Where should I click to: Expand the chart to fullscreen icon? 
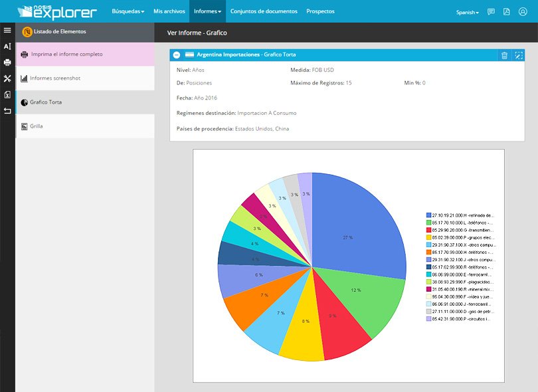click(519, 55)
